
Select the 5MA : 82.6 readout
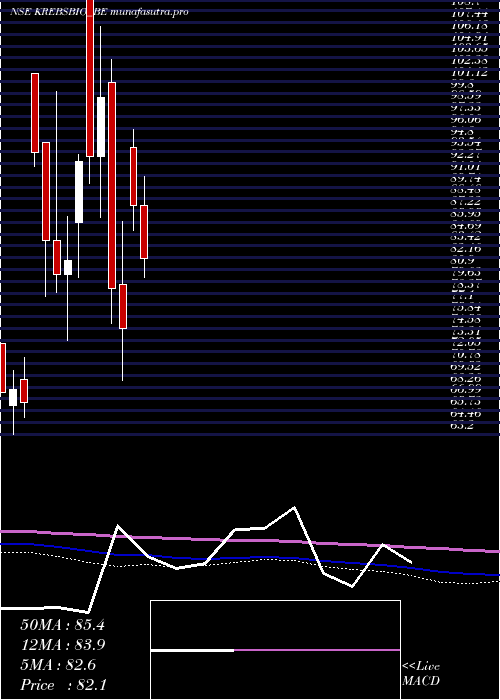tap(58, 665)
